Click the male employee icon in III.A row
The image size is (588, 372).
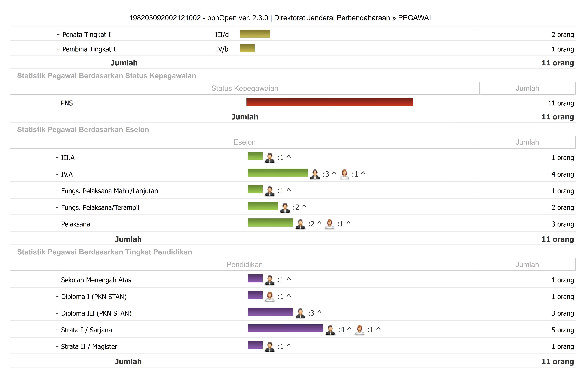coord(270,158)
